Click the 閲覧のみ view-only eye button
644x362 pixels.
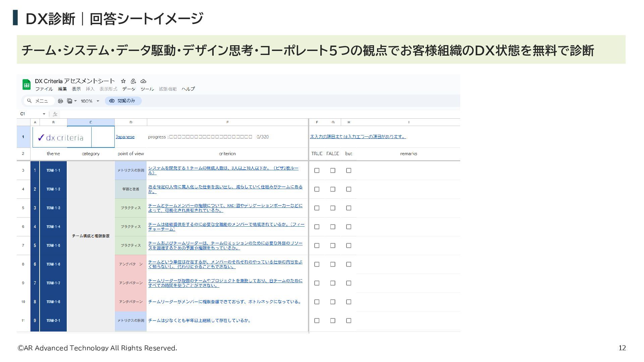123,101
